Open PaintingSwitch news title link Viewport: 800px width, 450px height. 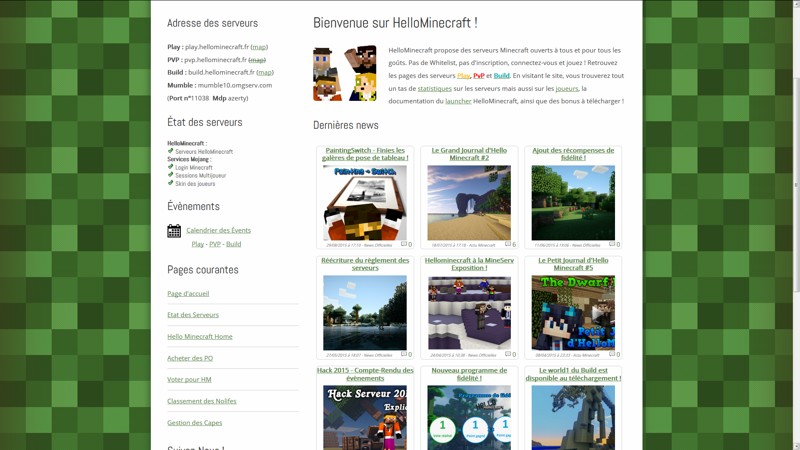point(365,154)
